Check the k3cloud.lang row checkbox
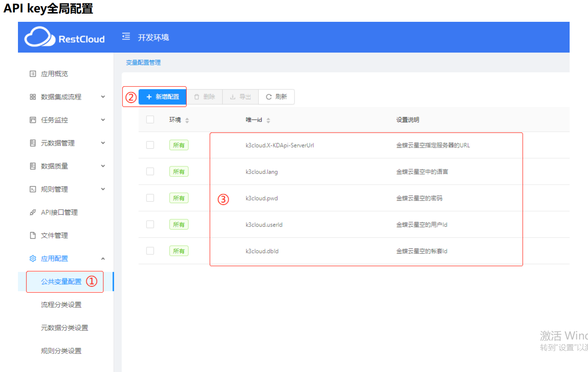The height and width of the screenshot is (372, 588). [150, 171]
